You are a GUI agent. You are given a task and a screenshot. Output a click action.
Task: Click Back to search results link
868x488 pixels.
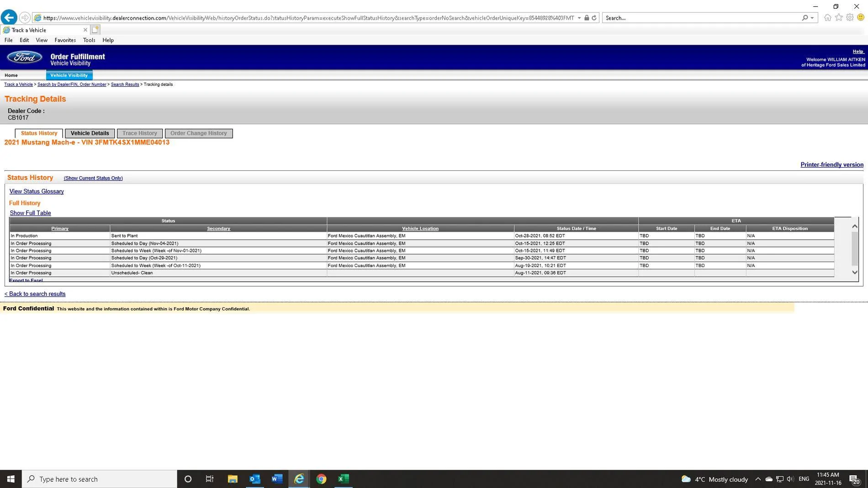tap(35, 294)
